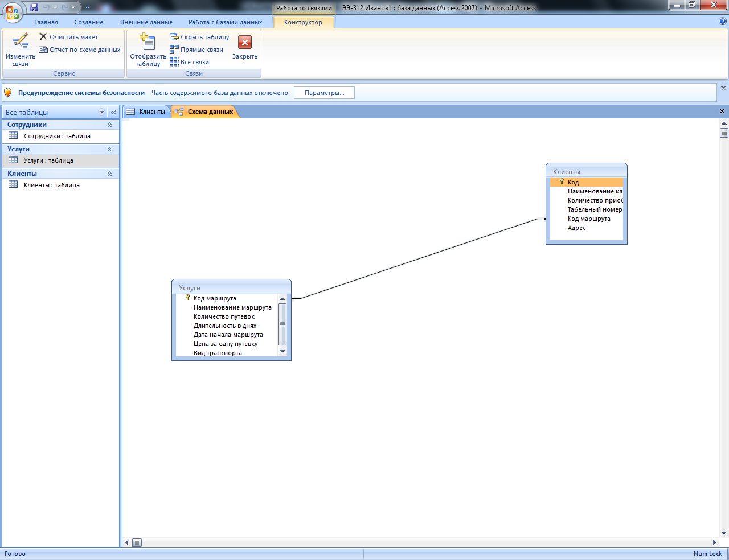Save the database with the quick-access floppy icon
729x560 pixels.
click(x=34, y=7)
